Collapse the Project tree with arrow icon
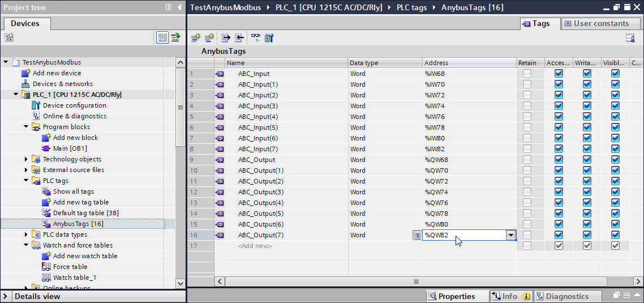The image size is (644, 303). click(x=179, y=7)
